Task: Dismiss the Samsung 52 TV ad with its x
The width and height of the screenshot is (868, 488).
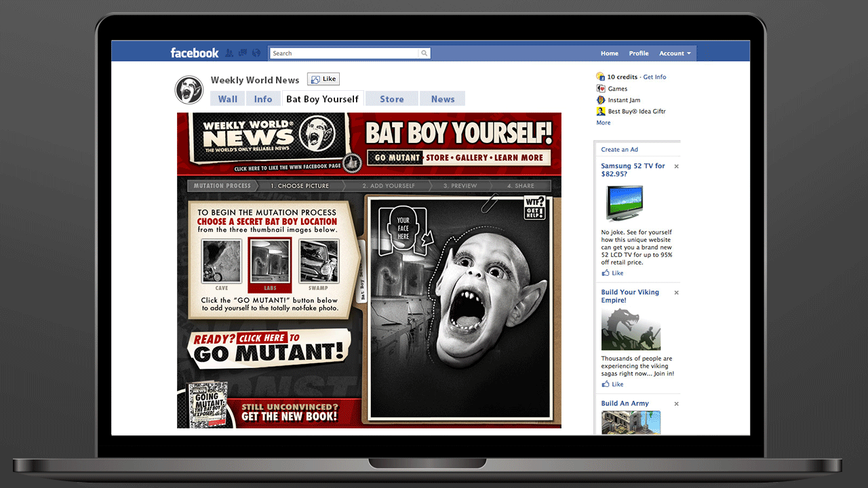Action: click(x=676, y=165)
